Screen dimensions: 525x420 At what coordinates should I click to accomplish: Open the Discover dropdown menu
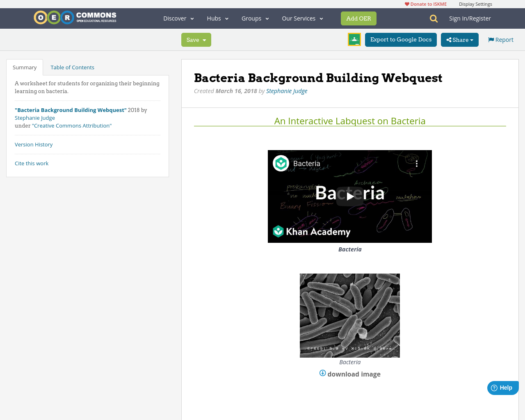[178, 18]
